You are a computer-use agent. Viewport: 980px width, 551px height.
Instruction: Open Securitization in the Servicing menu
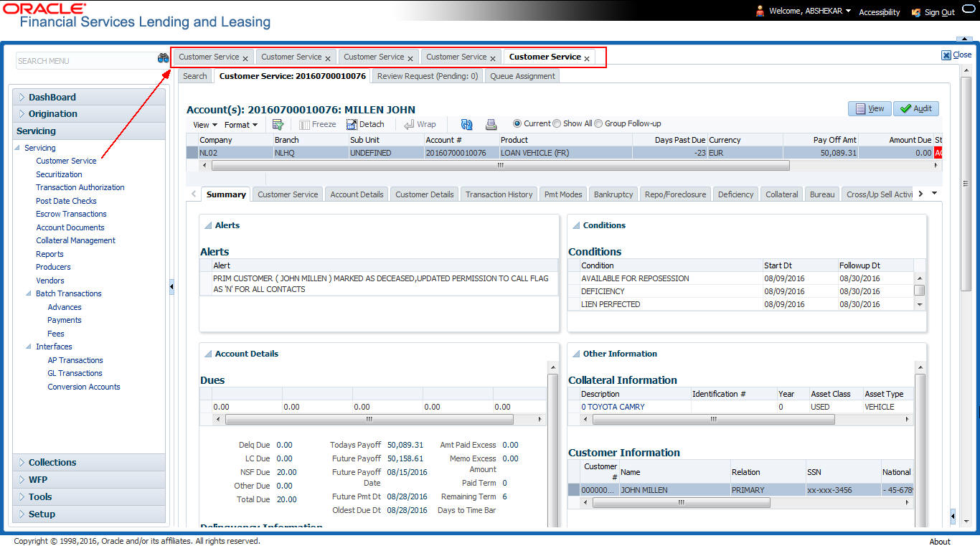(59, 174)
